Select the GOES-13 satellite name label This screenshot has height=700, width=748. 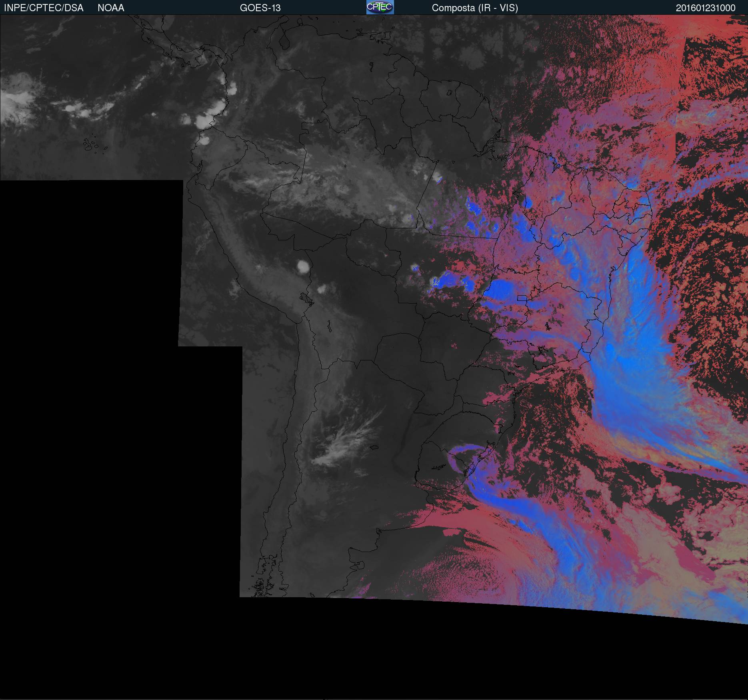[260, 8]
